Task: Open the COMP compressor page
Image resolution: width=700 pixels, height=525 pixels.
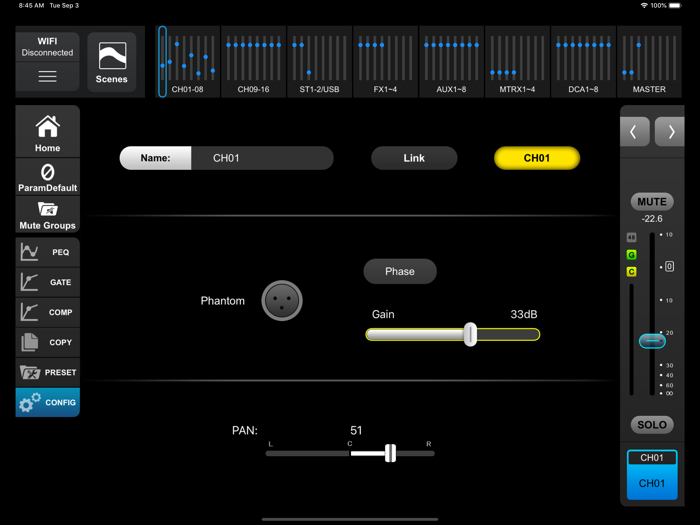Action: pyautogui.click(x=47, y=312)
